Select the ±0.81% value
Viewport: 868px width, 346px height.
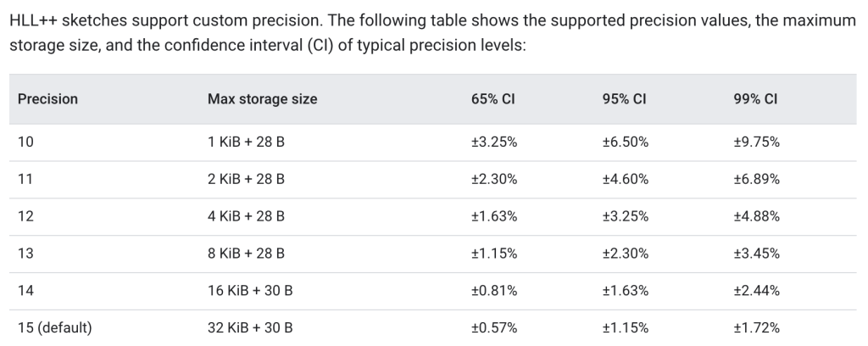[494, 291]
